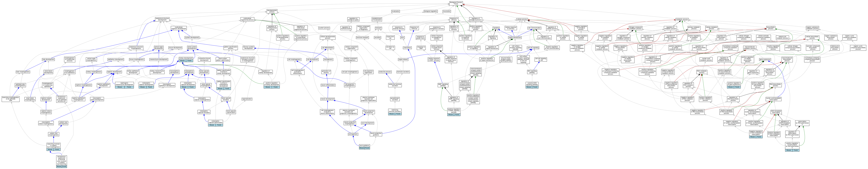Click the 'regulation of kidney development' node
This screenshot has height=169, width=868.
tap(265, 72)
